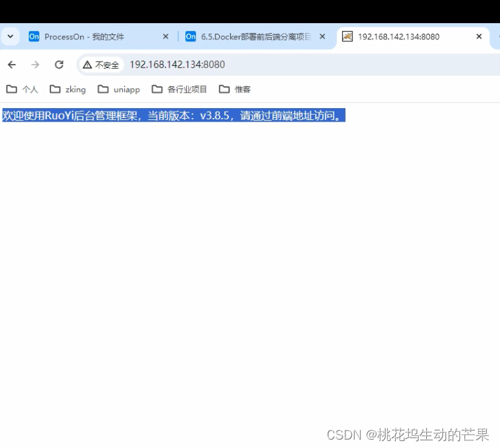
Task: Click the ProcessOn favicon on first tab
Action: pos(34,37)
